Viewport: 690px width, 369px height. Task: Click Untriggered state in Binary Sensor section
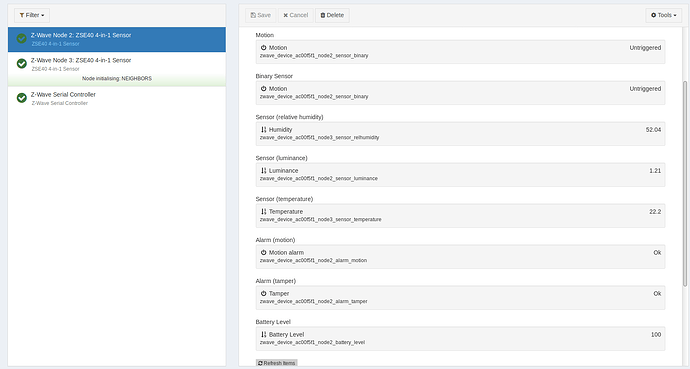click(x=645, y=88)
